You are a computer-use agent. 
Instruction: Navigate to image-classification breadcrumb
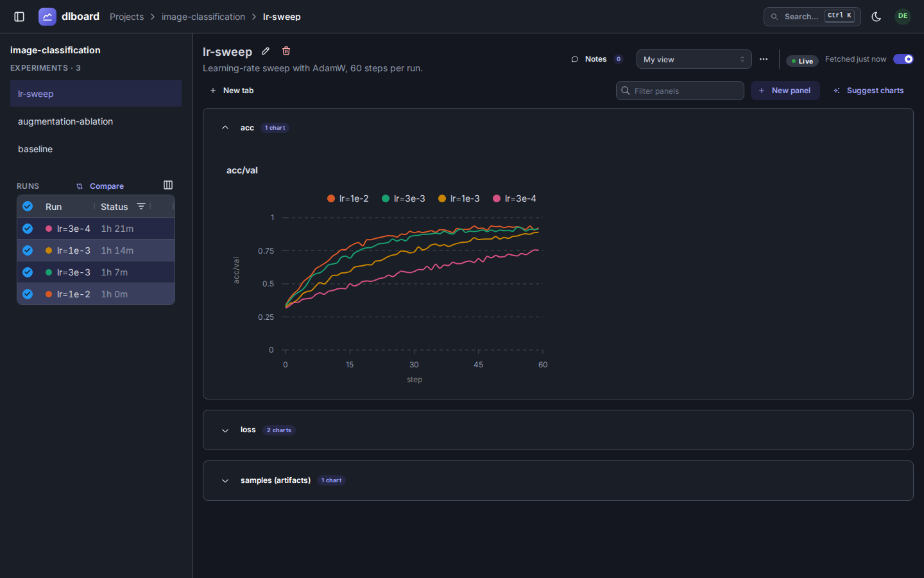click(x=203, y=17)
